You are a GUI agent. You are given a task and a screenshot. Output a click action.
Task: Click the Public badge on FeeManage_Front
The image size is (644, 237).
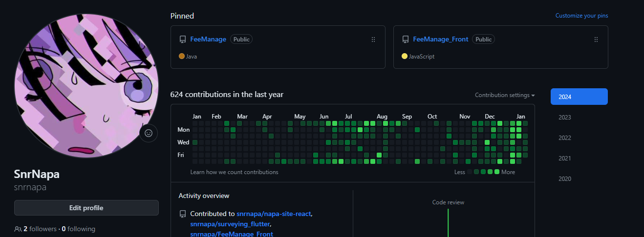484,39
